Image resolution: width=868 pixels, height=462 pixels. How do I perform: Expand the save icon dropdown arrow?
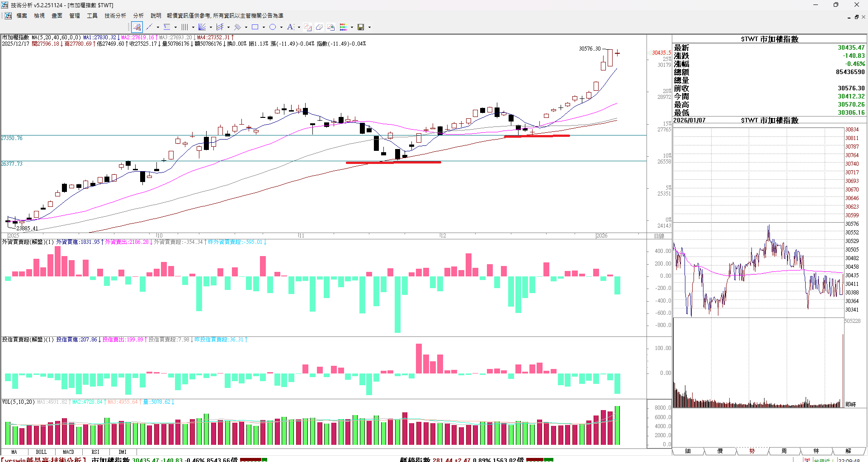(x=369, y=27)
